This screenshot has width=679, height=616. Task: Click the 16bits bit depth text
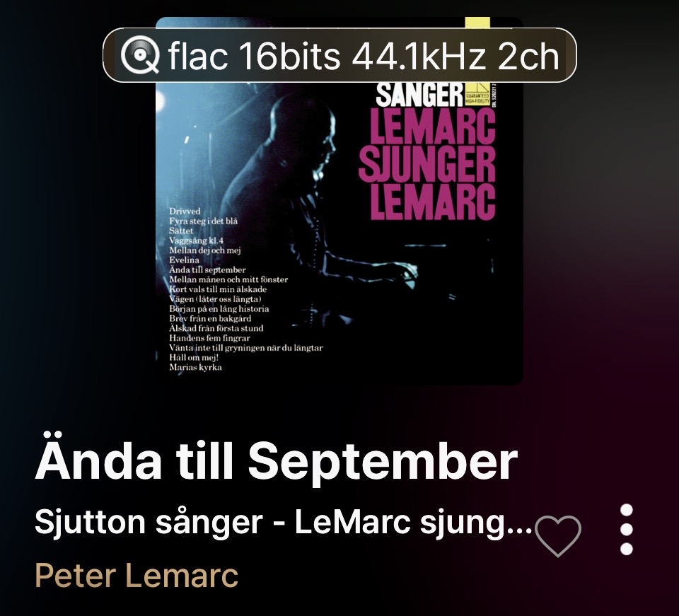(289, 57)
